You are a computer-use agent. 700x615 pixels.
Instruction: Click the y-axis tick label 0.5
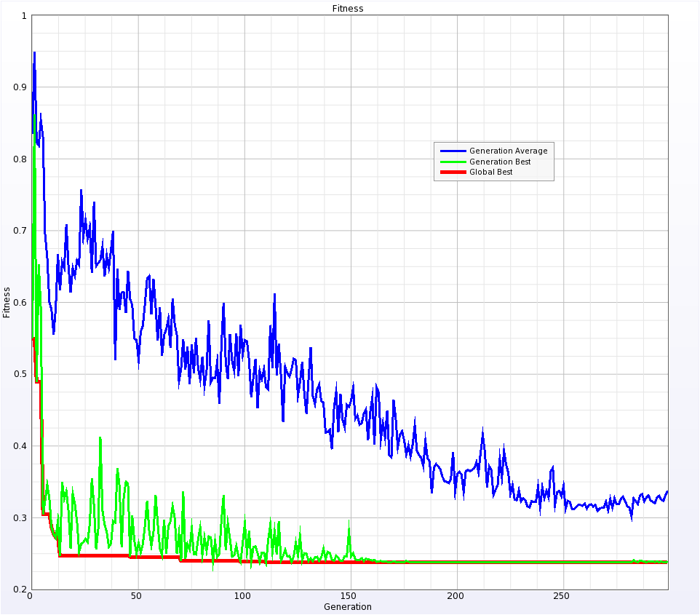[20, 374]
